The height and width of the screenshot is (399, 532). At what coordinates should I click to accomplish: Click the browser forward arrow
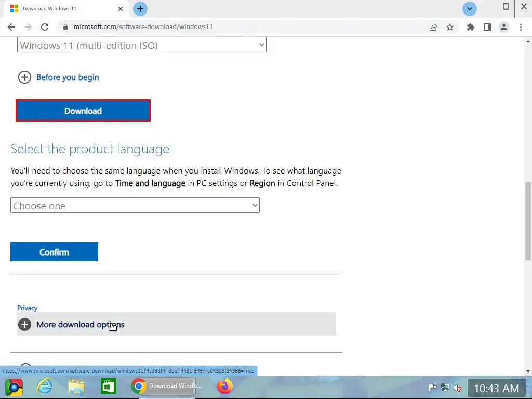[28, 27]
